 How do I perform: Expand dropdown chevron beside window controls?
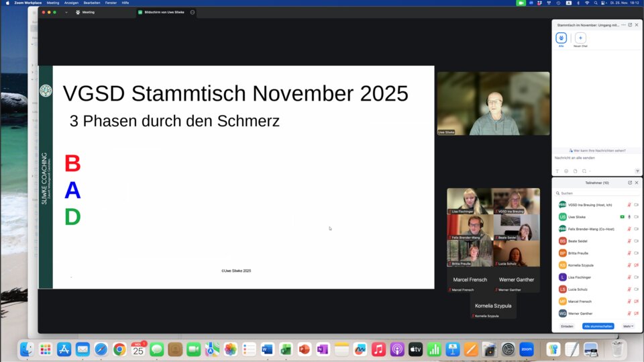(x=66, y=12)
